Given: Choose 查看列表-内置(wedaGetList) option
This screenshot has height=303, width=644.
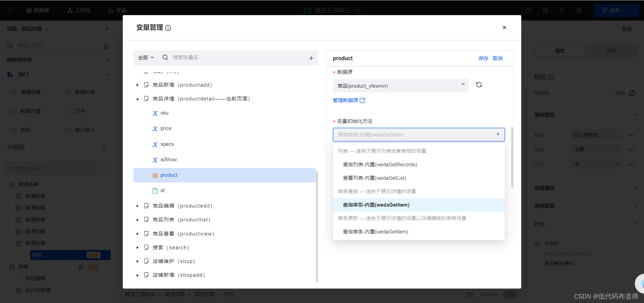Looking at the screenshot, I should coord(419,178).
